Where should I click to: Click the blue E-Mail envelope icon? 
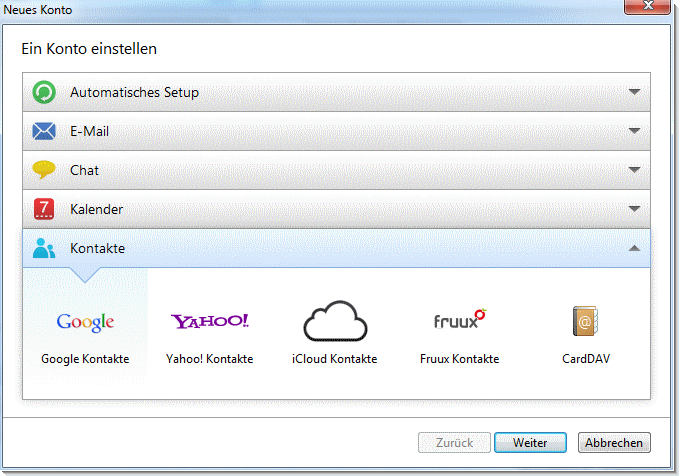pos(44,131)
